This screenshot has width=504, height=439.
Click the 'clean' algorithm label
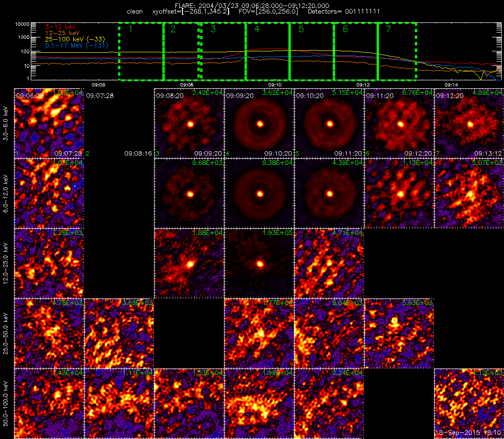pyautogui.click(x=135, y=12)
